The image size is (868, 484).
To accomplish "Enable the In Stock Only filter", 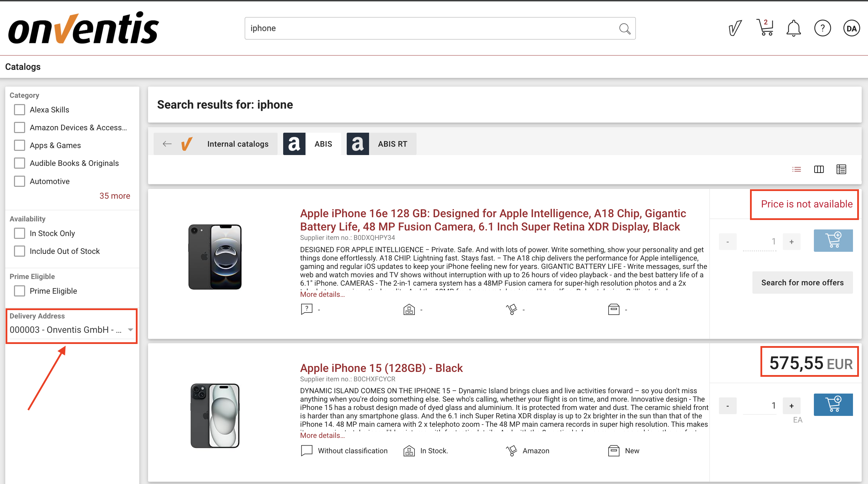I will (20, 233).
